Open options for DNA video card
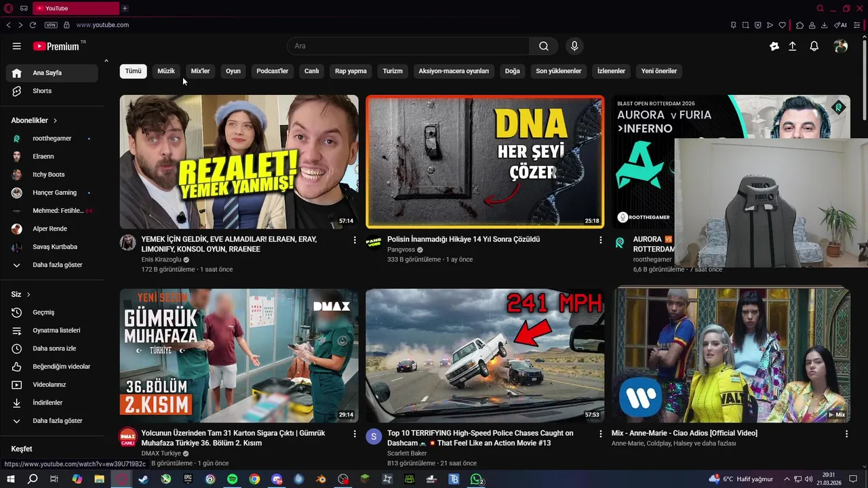The width and height of the screenshot is (868, 488). pos(600,240)
